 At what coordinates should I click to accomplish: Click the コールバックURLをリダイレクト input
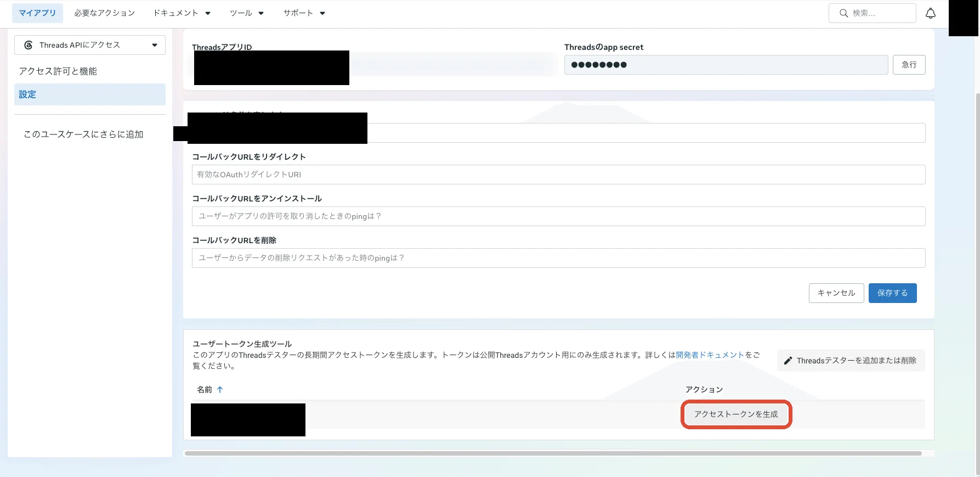(558, 175)
